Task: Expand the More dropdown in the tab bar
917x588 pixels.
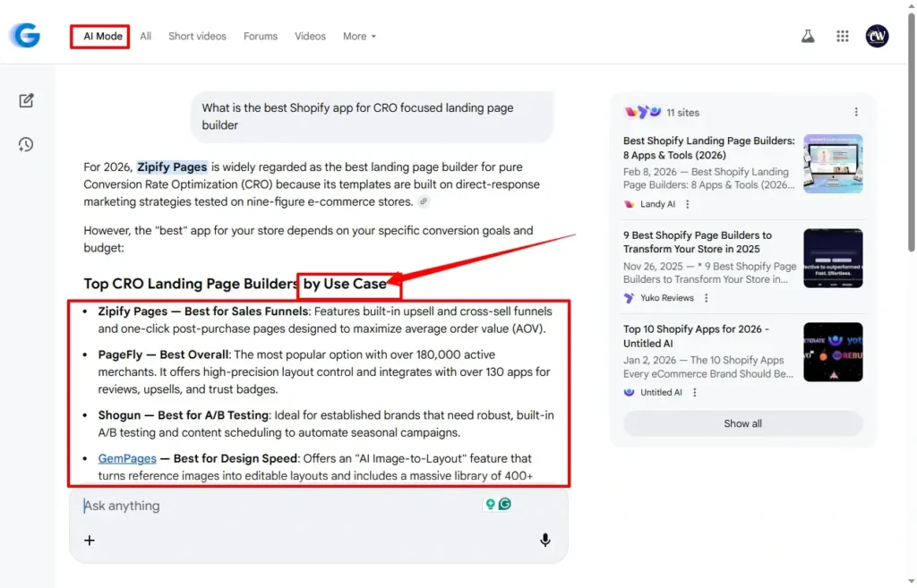Action: (358, 36)
